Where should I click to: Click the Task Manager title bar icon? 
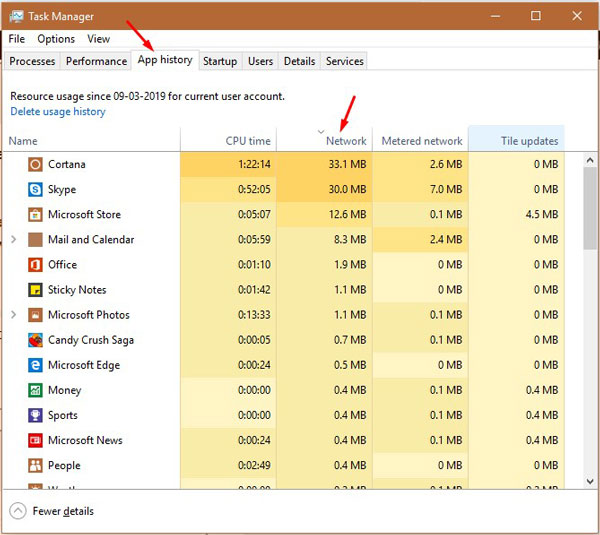(x=16, y=16)
